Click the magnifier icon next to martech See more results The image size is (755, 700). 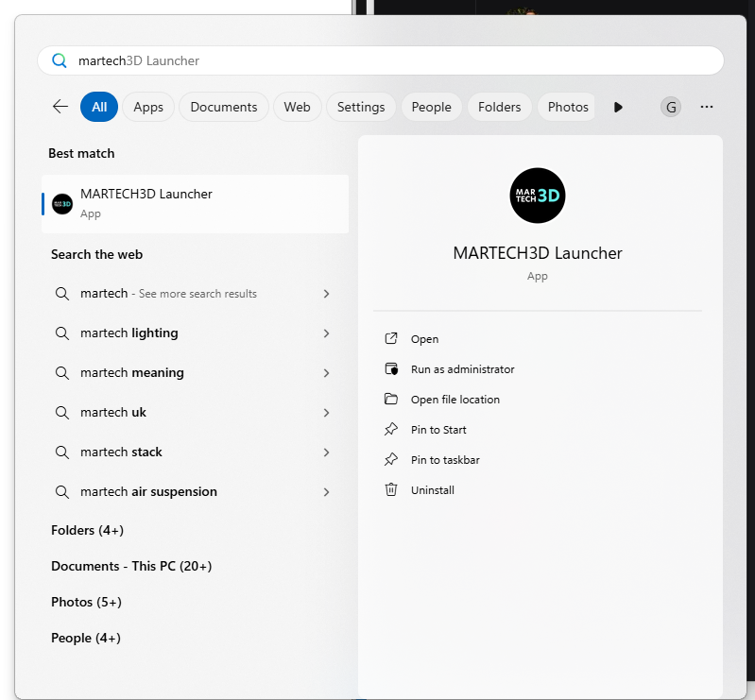(x=61, y=294)
